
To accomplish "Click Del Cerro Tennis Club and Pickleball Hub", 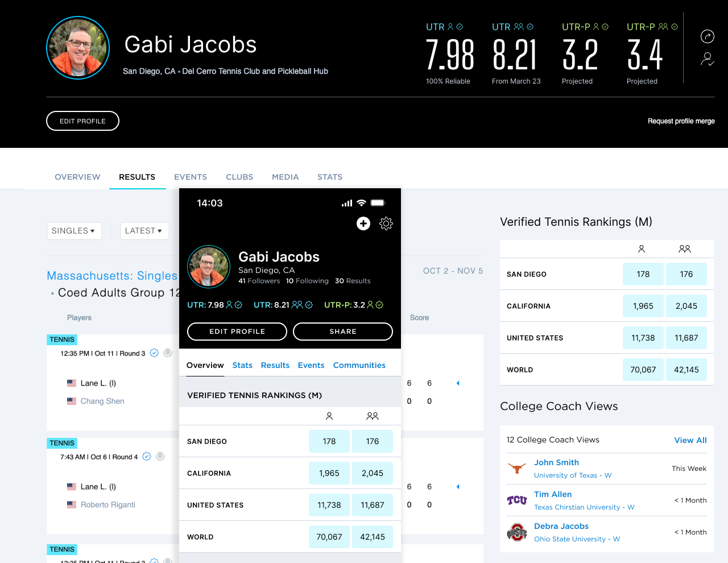I will coord(255,71).
